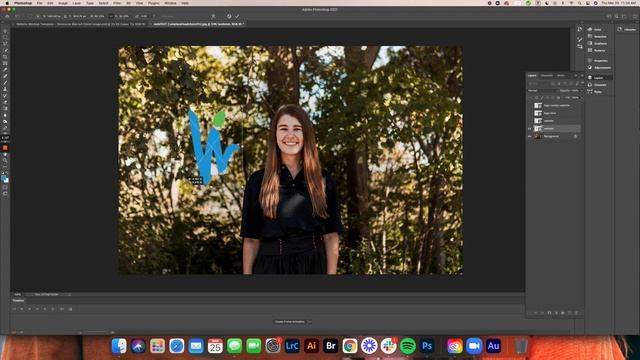Open the Swatches panel icon
Viewport: 640px width, 360px height.
pyautogui.click(x=590, y=36)
